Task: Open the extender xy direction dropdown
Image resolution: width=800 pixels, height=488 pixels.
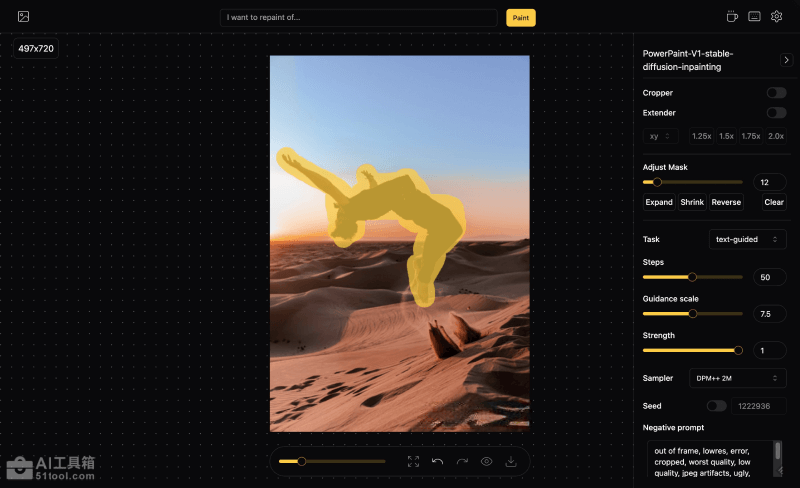Action: (x=660, y=136)
